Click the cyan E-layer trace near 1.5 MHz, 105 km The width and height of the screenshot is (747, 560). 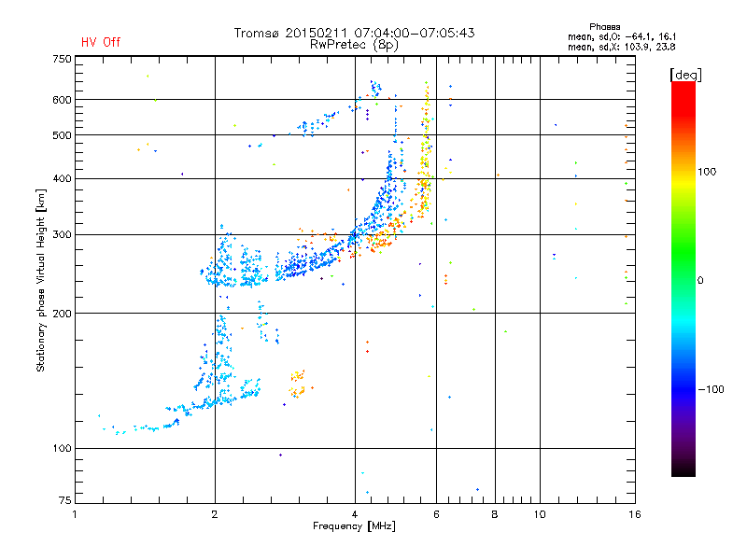pyautogui.click(x=148, y=428)
